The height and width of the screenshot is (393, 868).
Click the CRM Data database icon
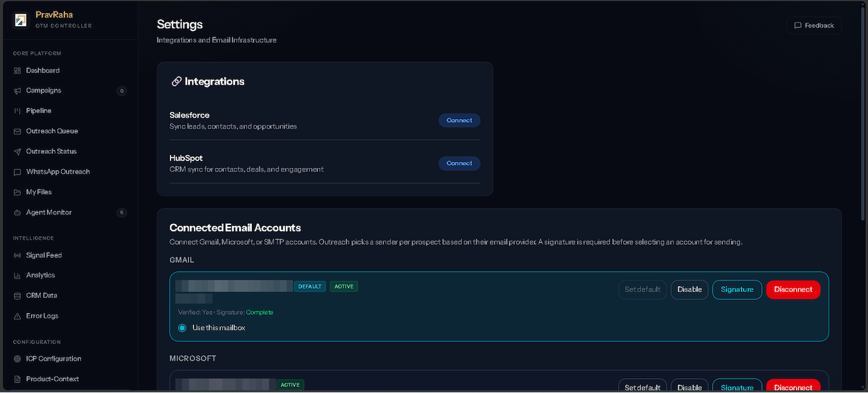pos(17,296)
